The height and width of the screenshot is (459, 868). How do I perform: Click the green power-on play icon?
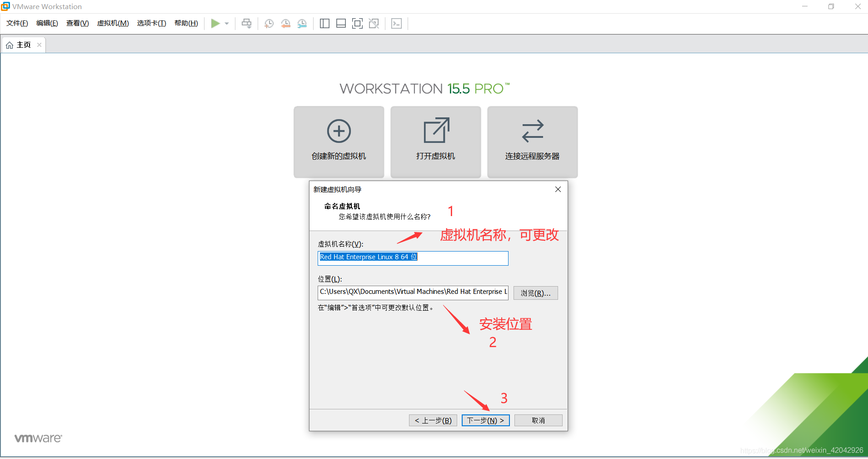click(x=215, y=24)
